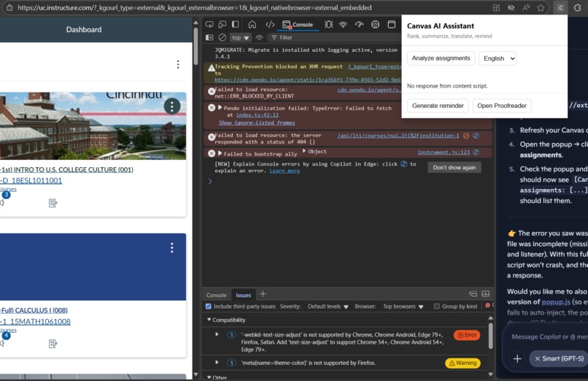Expand the '-webkit-text-size-adjust' issue row

click(x=217, y=334)
